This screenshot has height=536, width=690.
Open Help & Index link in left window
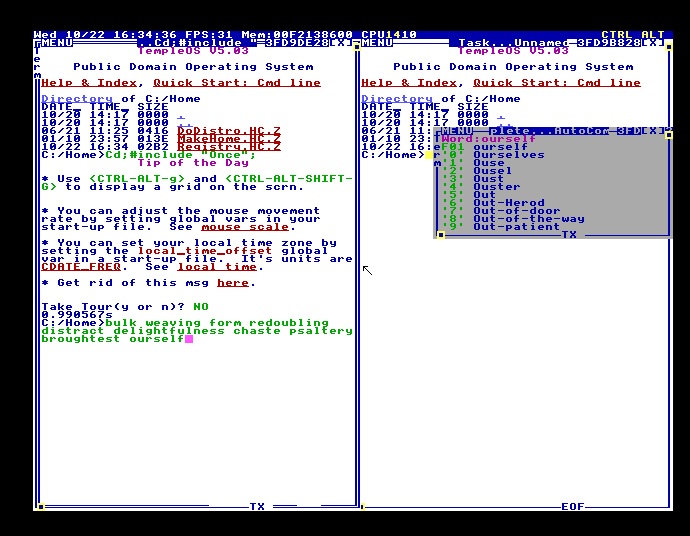tap(89, 83)
